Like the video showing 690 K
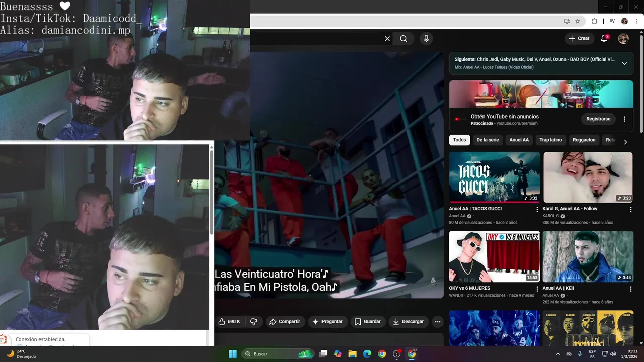Screen dimensions: 644x362 click(230, 321)
